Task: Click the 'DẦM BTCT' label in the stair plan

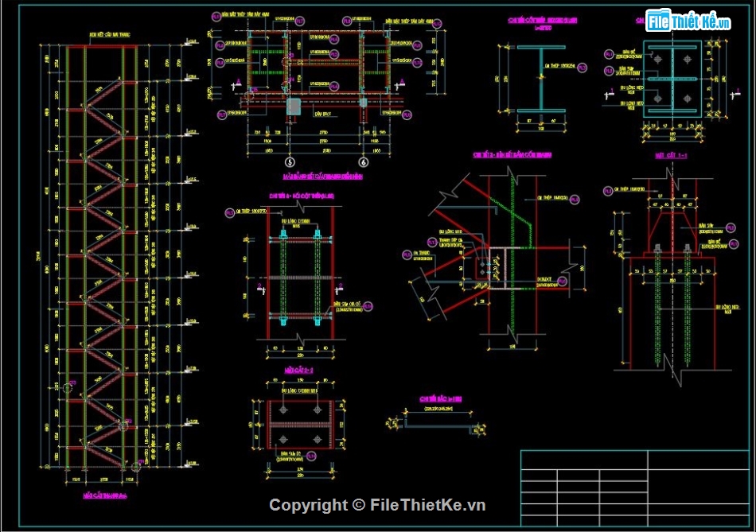Action: [322, 115]
